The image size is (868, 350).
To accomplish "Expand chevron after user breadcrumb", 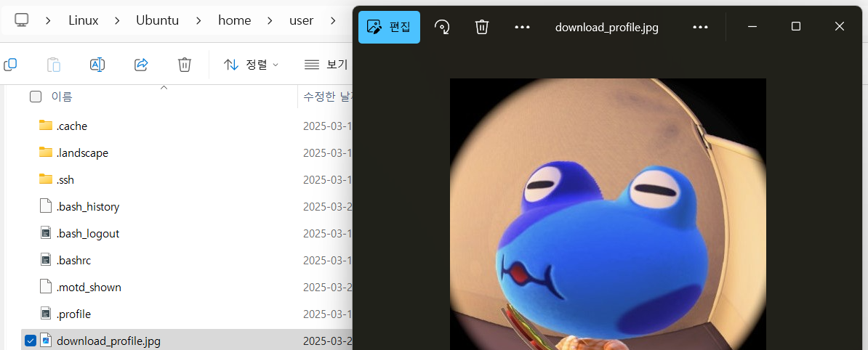I will 333,21.
